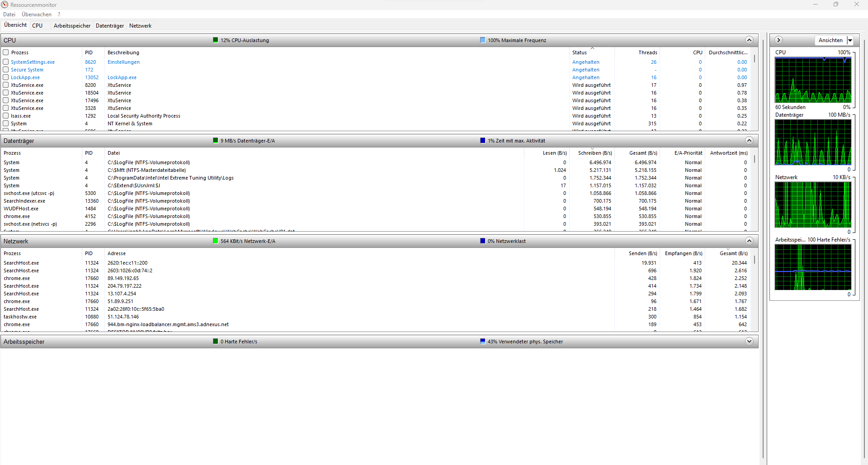Sort CPU list by Threads column
The width and height of the screenshot is (868, 465).
click(637, 52)
